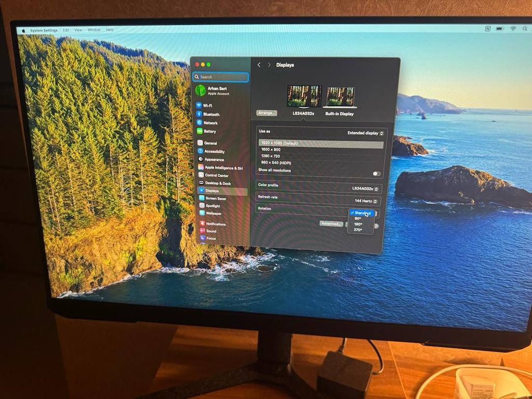Open Spotlight settings in sidebar
Screen dimensions: 532x399
pyautogui.click(x=210, y=206)
